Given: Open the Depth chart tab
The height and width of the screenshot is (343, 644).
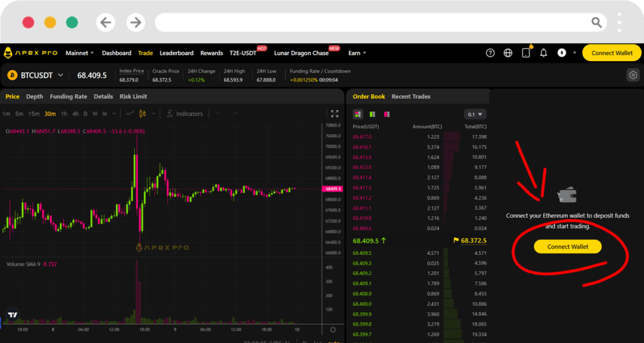Looking at the screenshot, I should pyautogui.click(x=35, y=96).
